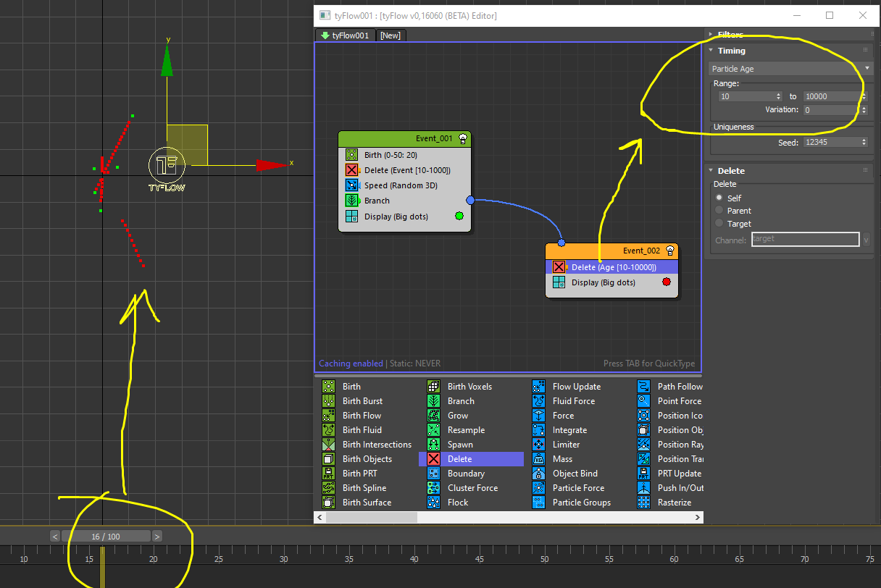The height and width of the screenshot is (588, 881).
Task: Select the Self delete radio button
Action: click(x=719, y=198)
